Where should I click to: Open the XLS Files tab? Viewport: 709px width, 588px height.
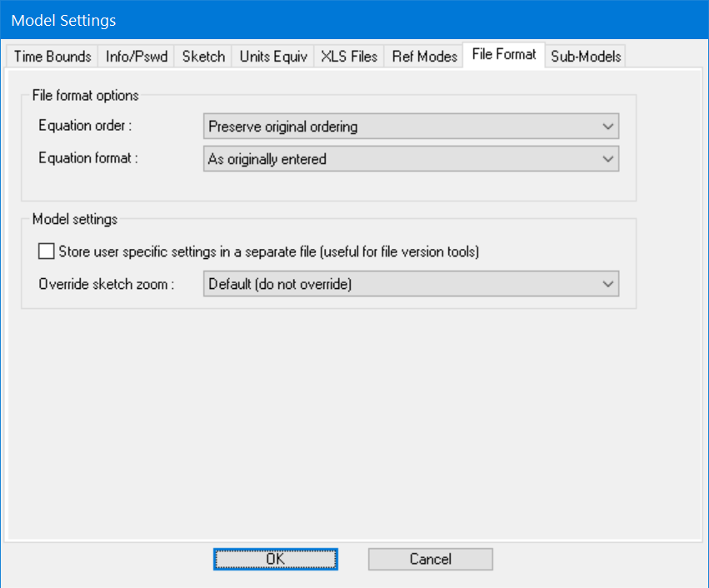348,56
